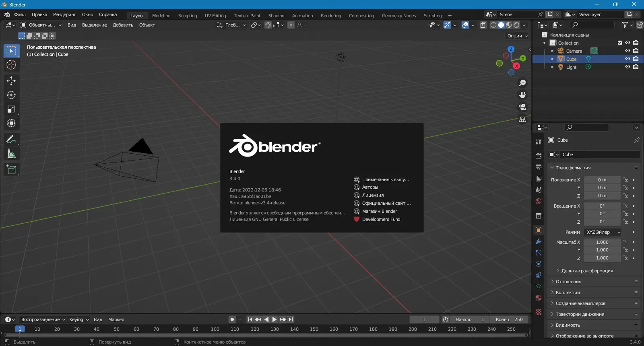Open the Tool properties tab
Image resolution: width=644 pixels, height=346 pixels.
[539, 142]
